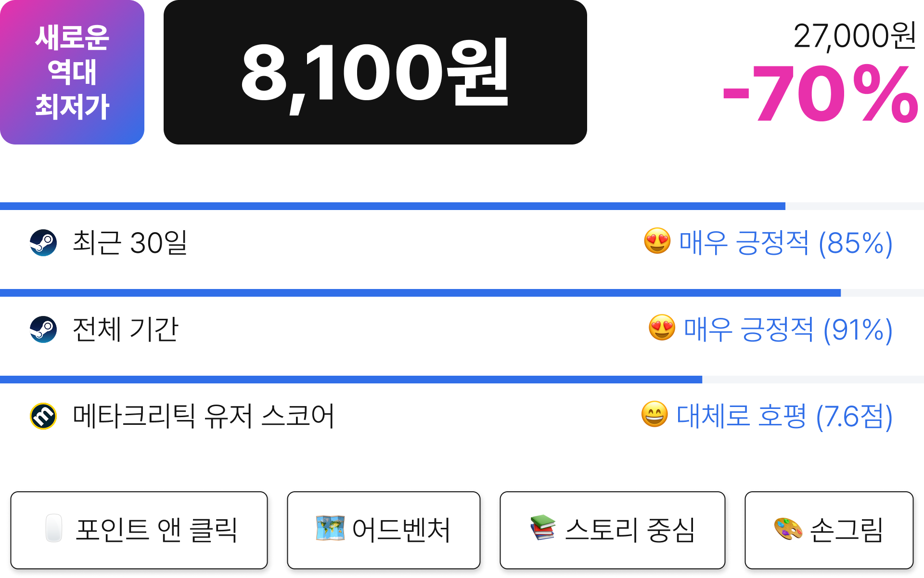
Task: Select the 어드벤처 tag button
Action: coord(384,530)
